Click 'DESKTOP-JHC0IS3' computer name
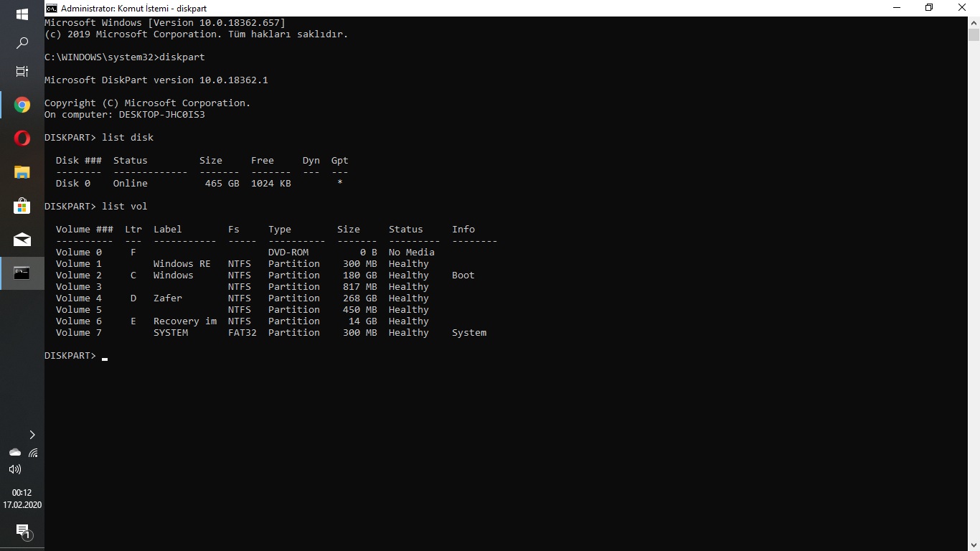Viewport: 980px width, 551px height. click(x=162, y=114)
